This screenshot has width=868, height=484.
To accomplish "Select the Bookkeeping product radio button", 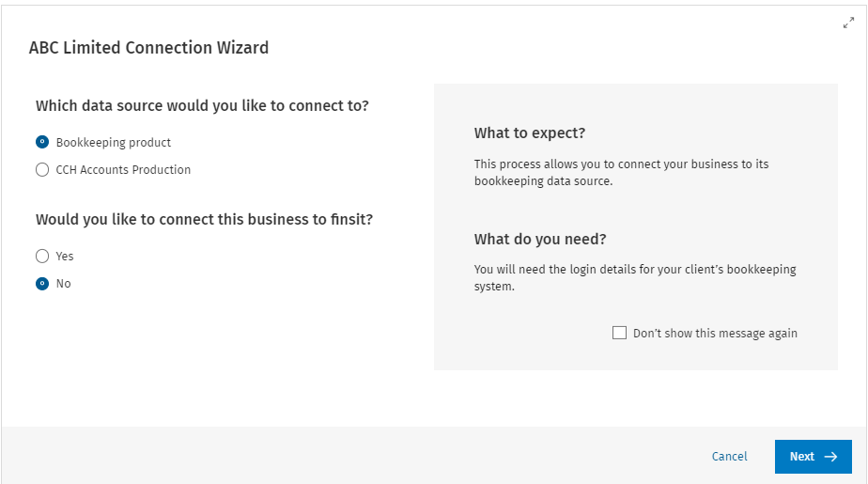I will [x=42, y=143].
